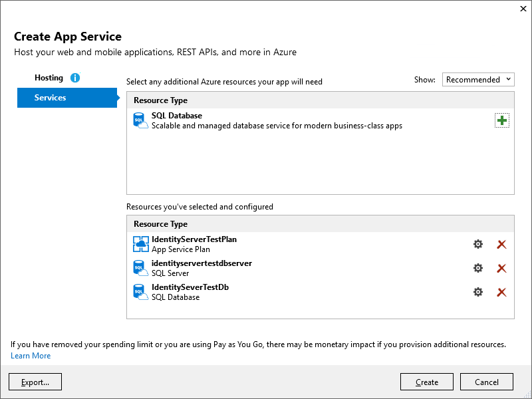
Task: Remove IdentitySeverTestDb with red X
Action: 501,292
